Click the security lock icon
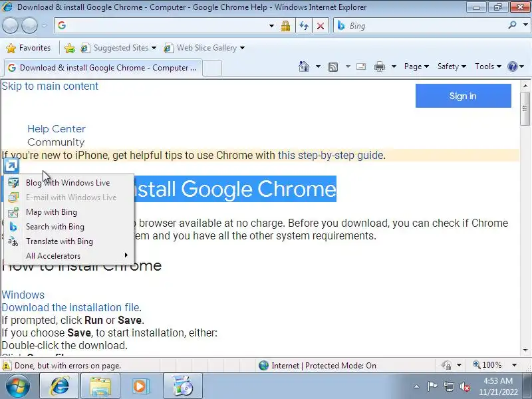Viewport: 532px width, 399px height. [285, 25]
